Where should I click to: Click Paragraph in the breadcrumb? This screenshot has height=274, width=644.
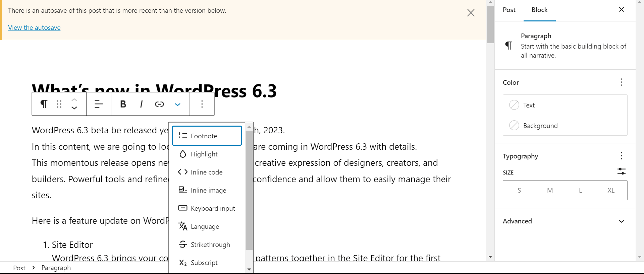tap(56, 268)
